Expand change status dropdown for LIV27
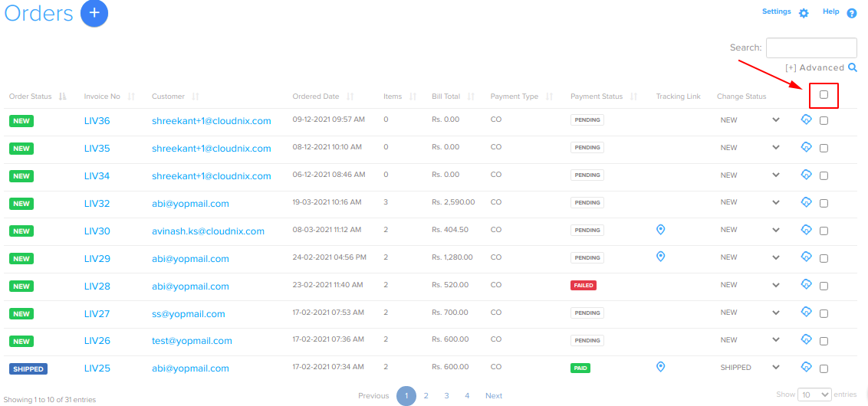Image resolution: width=868 pixels, height=406 pixels. [x=776, y=312]
